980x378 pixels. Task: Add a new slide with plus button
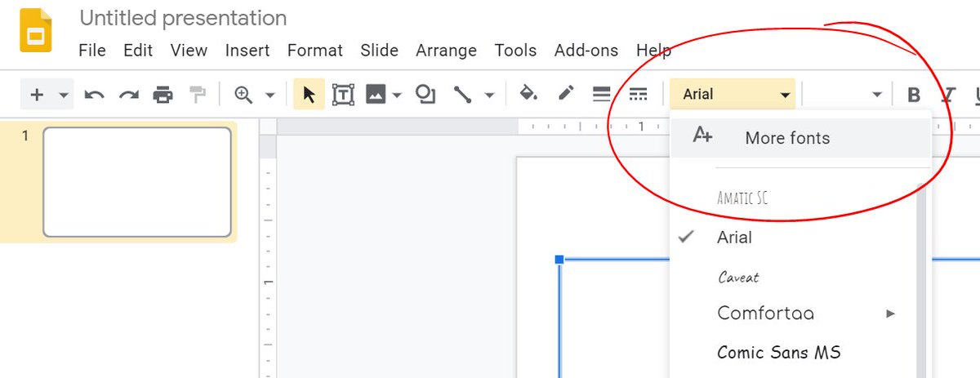pos(37,95)
